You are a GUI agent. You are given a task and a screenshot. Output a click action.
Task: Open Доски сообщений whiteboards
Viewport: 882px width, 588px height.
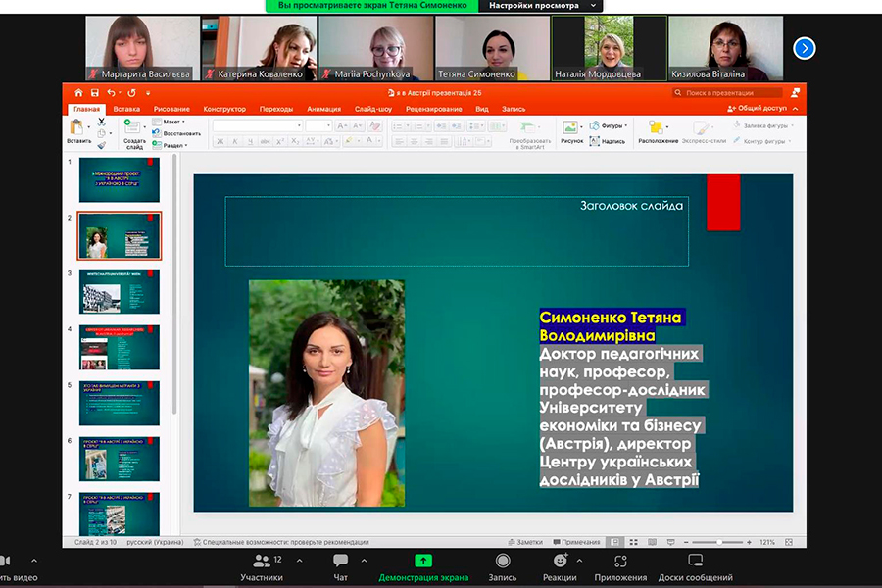695,561
